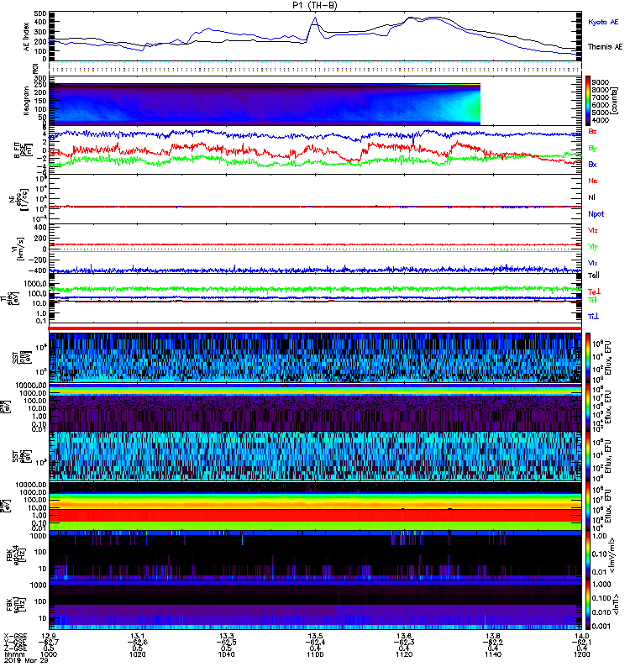Click the "[counts]" color bar unit label

(x=614, y=100)
